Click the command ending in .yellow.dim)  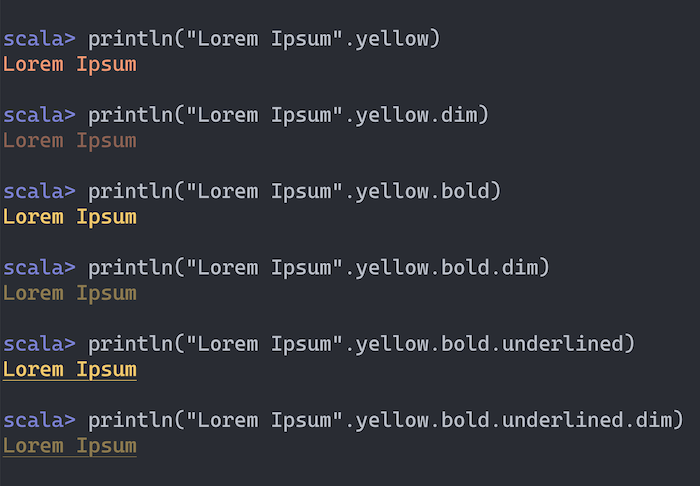tap(288, 116)
